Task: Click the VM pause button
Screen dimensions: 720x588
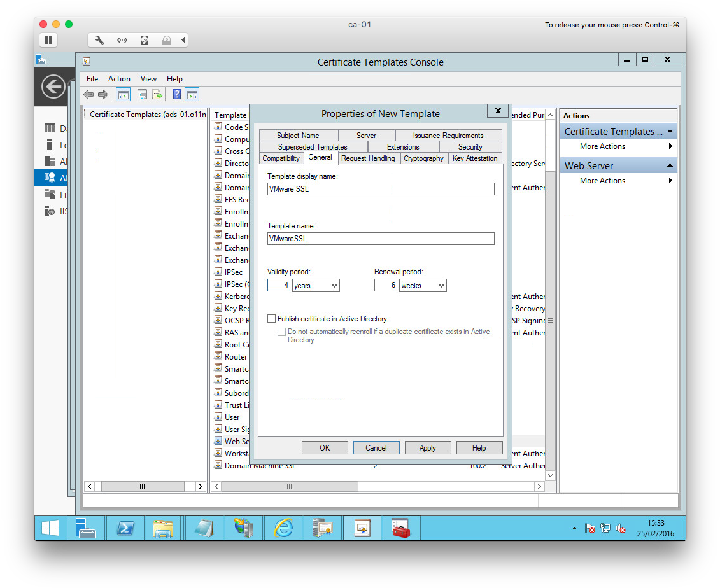Action: coord(48,40)
